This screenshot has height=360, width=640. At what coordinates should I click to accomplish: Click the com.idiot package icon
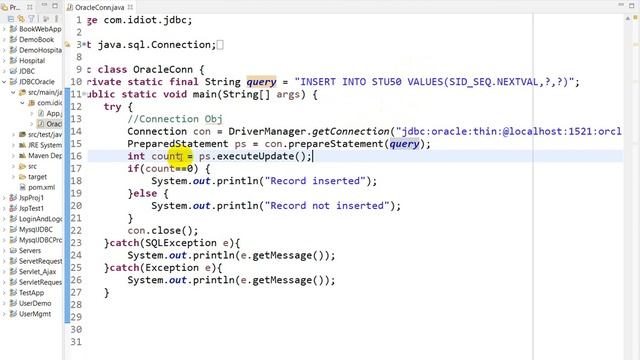pos(31,103)
